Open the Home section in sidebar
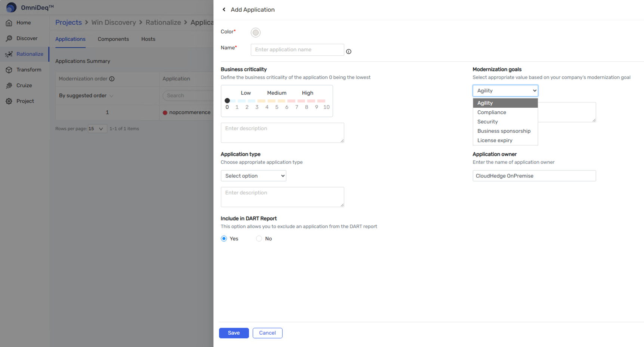The width and height of the screenshot is (644, 347). point(23,22)
